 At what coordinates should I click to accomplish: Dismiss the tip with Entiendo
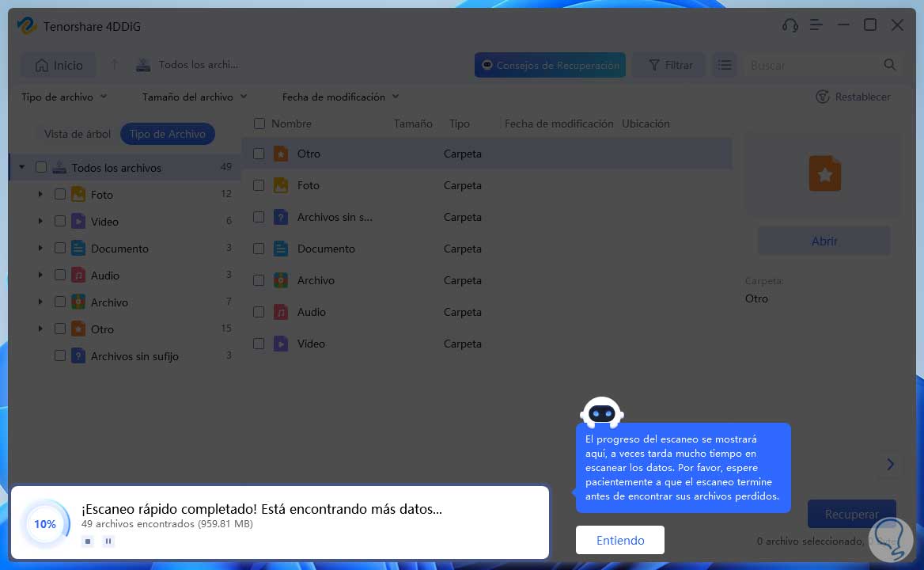pos(620,540)
